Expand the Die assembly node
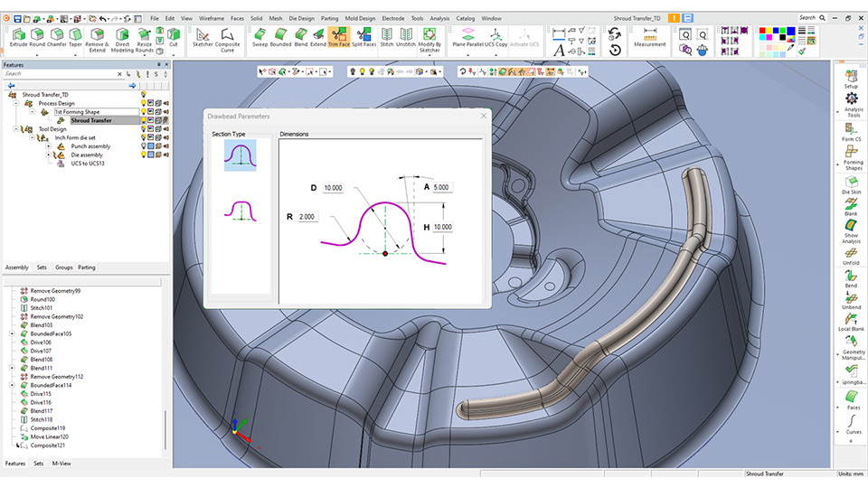 point(49,155)
